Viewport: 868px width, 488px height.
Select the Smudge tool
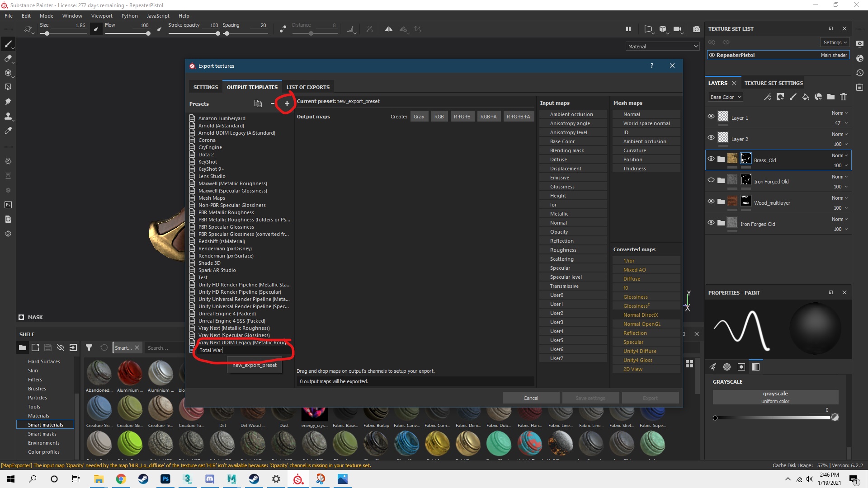[8, 102]
